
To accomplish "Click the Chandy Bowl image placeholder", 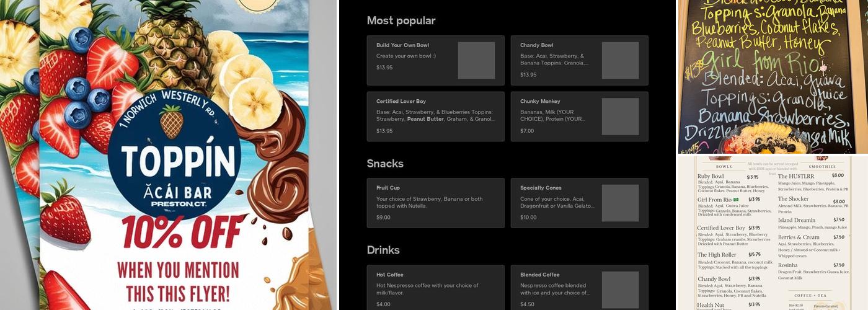I will tap(620, 60).
